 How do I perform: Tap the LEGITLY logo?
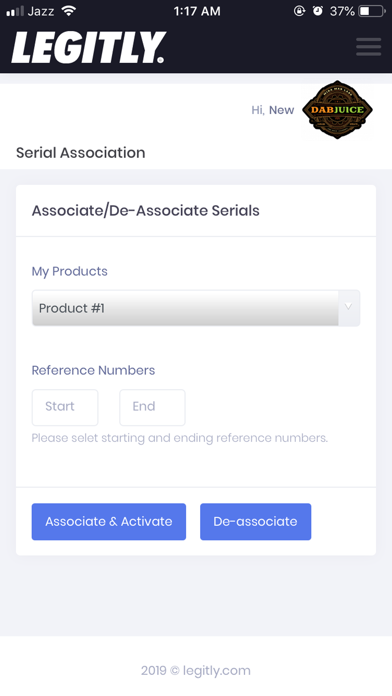(89, 47)
